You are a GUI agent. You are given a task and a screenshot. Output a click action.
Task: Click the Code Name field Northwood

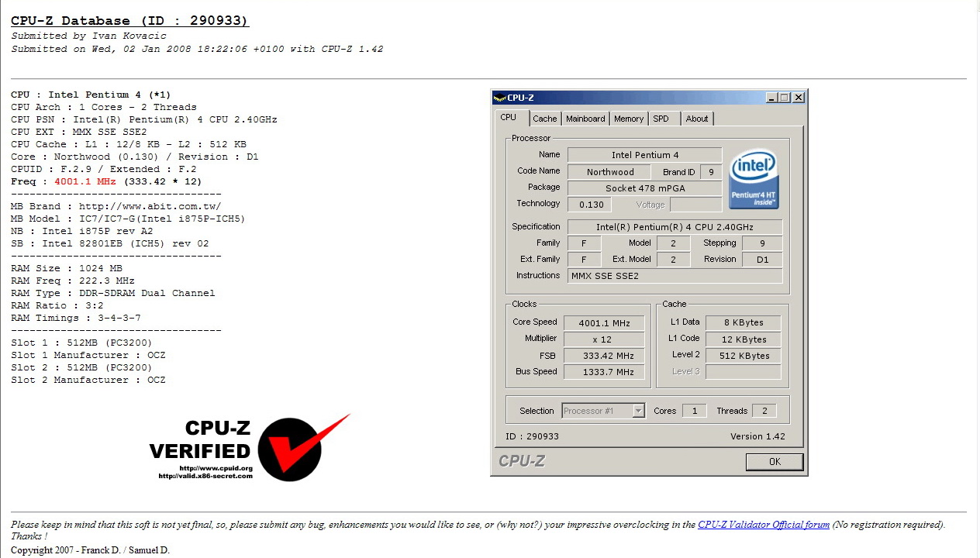coord(610,172)
